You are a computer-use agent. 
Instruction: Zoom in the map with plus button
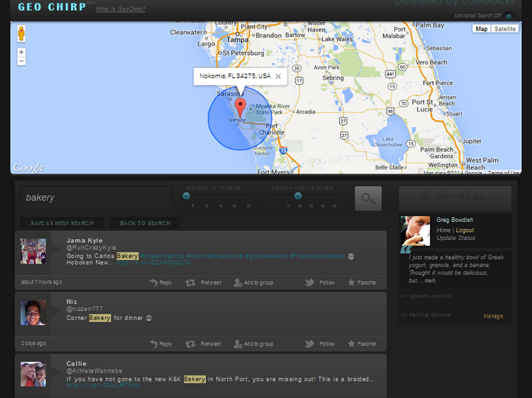[x=21, y=52]
